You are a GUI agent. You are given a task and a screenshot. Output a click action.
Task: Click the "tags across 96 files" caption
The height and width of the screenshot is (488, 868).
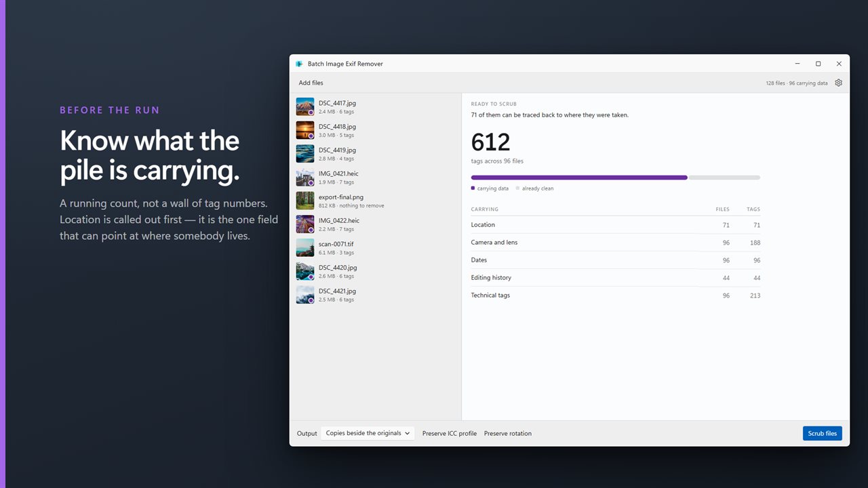(497, 161)
